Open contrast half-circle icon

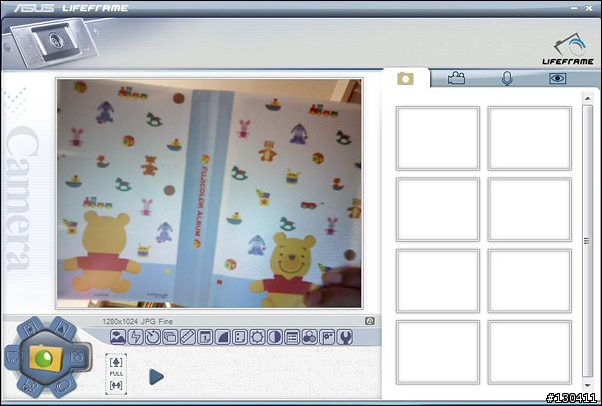point(275,337)
